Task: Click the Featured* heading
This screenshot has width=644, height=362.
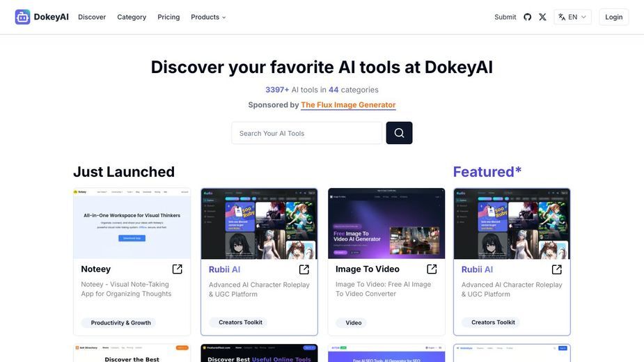Action: pos(487,172)
